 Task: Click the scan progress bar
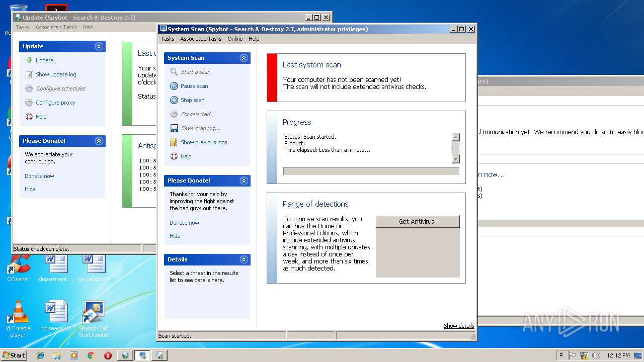point(371,171)
